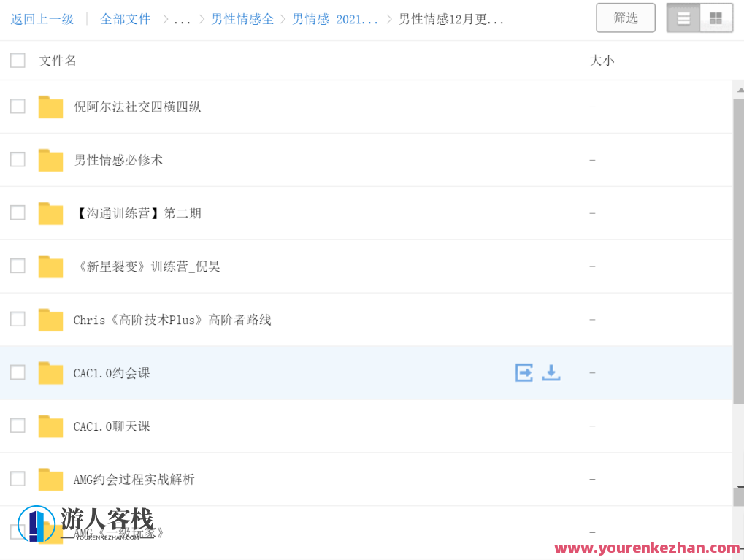Sort by 大小 column header
The image size is (744, 560).
[x=602, y=61]
